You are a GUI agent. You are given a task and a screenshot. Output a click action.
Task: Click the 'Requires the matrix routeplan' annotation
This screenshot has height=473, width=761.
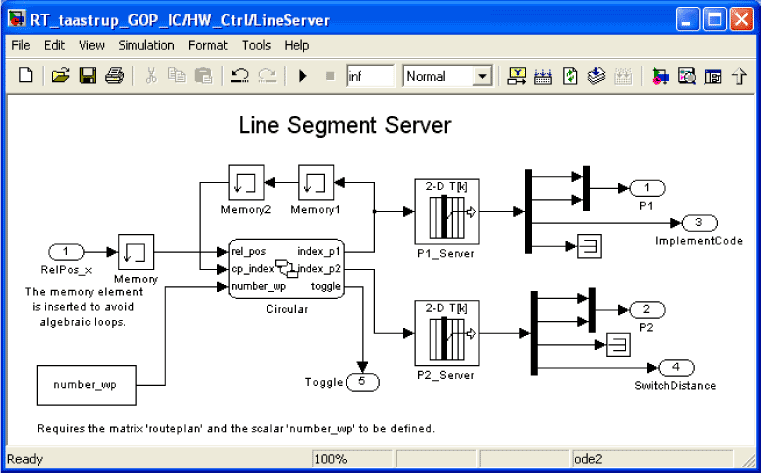click(x=235, y=429)
